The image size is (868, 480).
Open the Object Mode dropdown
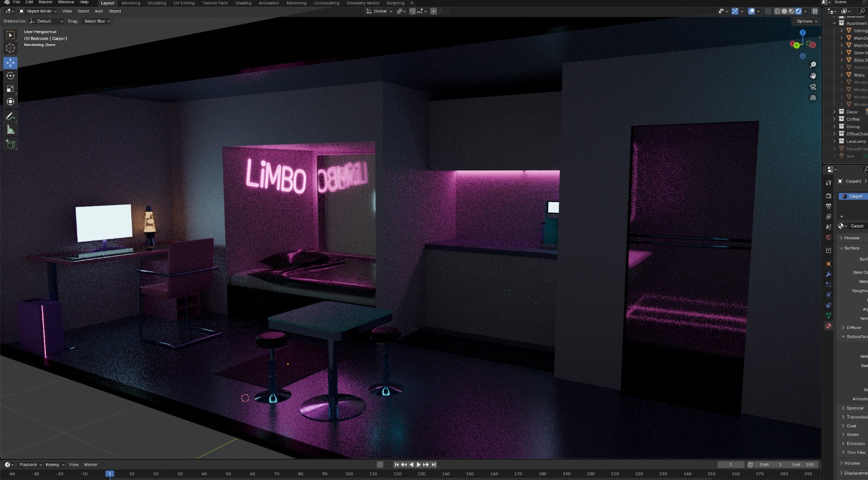coord(38,11)
